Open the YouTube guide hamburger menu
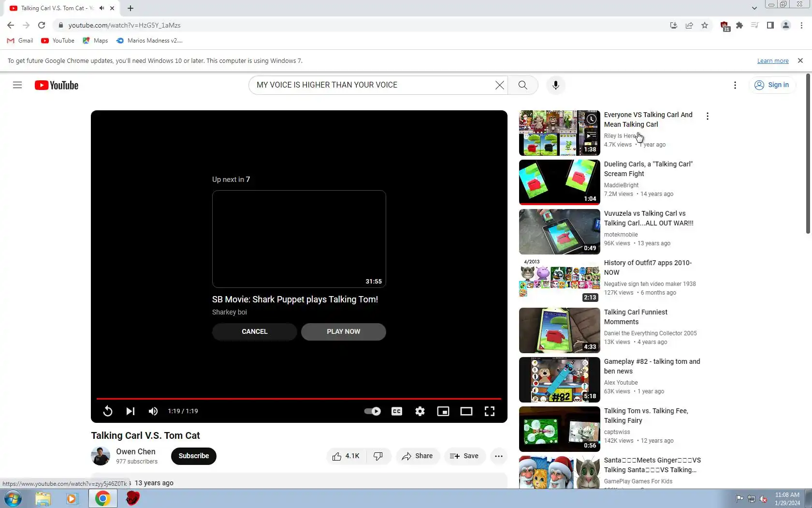Image resolution: width=812 pixels, height=508 pixels. point(17,85)
